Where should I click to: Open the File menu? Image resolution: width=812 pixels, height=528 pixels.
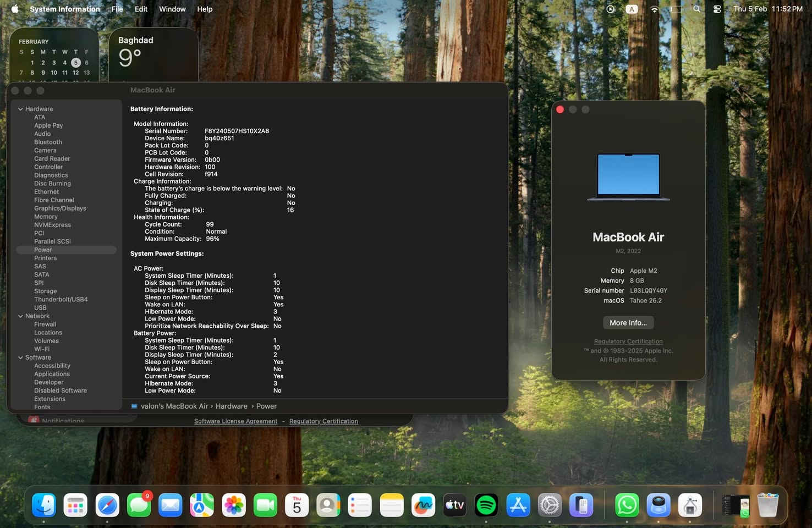coord(117,9)
